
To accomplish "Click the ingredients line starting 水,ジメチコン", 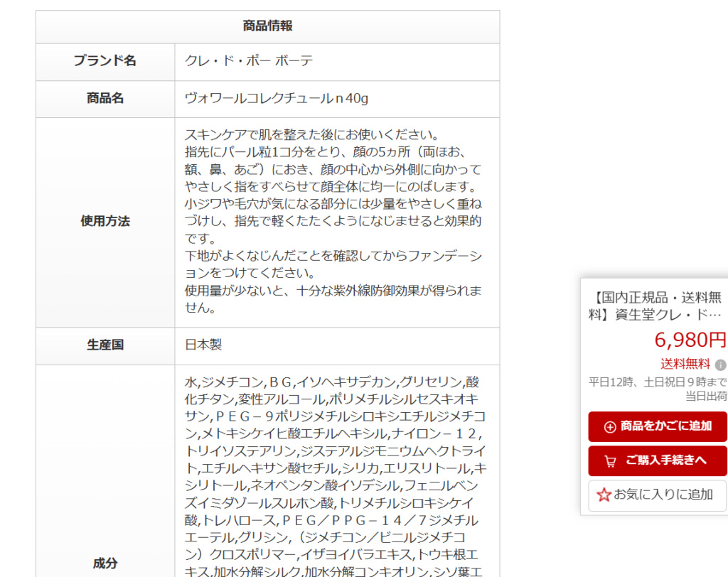I will pos(332,382).
